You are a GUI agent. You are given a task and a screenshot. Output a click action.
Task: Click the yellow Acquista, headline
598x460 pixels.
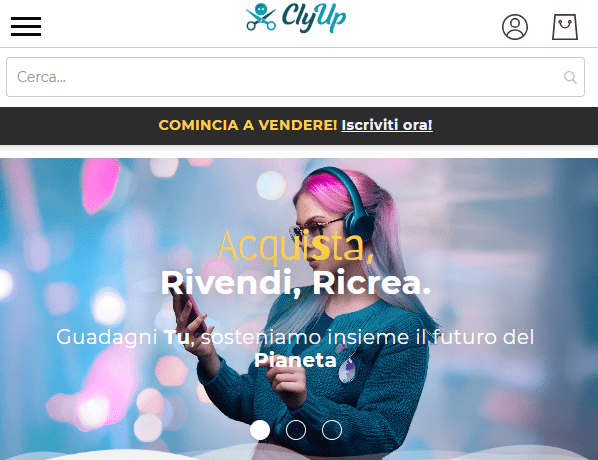(296, 247)
